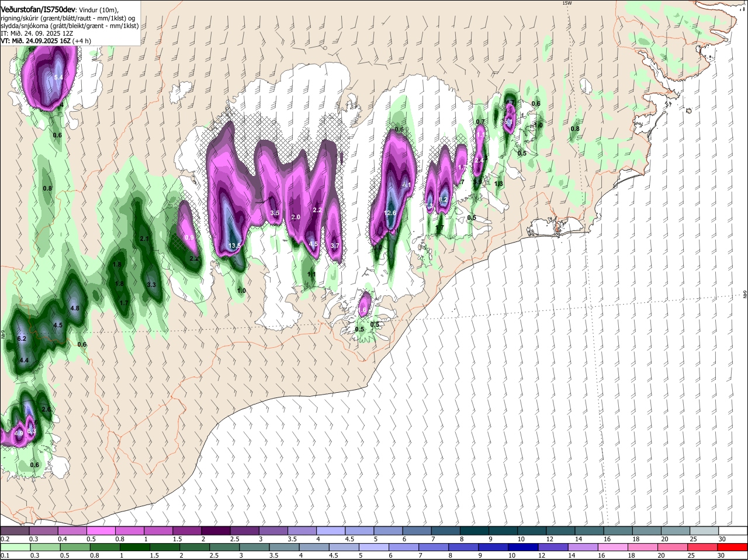Click the 1.6 value in the southern pink cell
Image resolution: width=748 pixels, height=560 pixels.
pyautogui.click(x=362, y=310)
